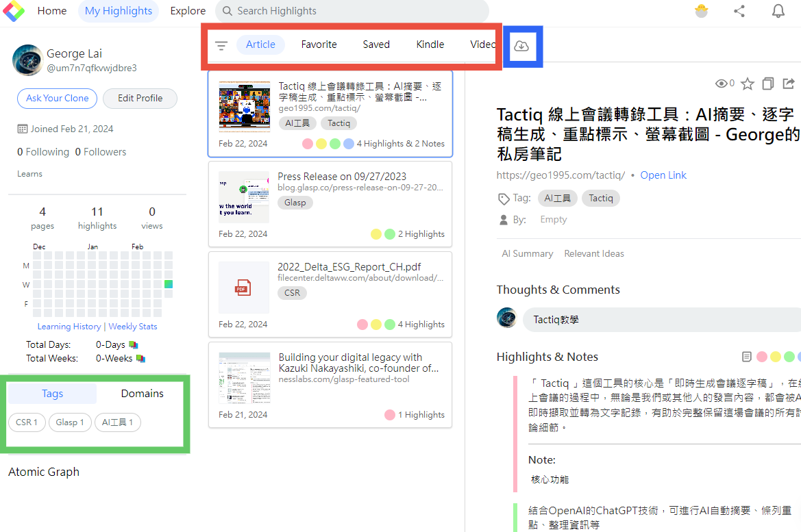Toggle the yellow highlight color filter
This screenshot has height=532, width=801.
pos(775,357)
